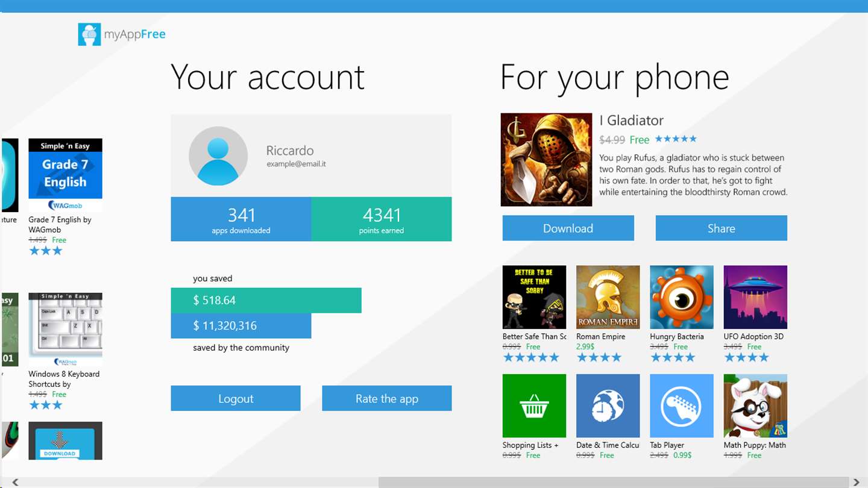Image resolution: width=868 pixels, height=488 pixels.
Task: Click the Roman Empire title label
Action: [x=600, y=336]
